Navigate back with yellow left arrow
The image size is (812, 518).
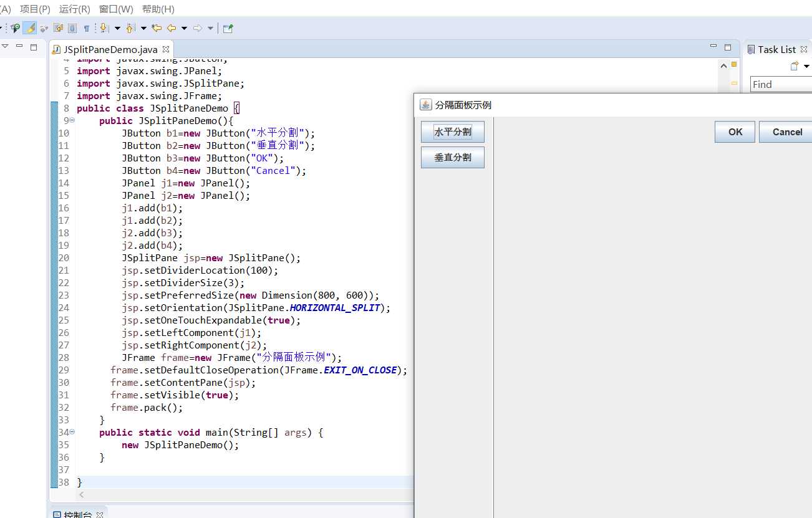(171, 28)
